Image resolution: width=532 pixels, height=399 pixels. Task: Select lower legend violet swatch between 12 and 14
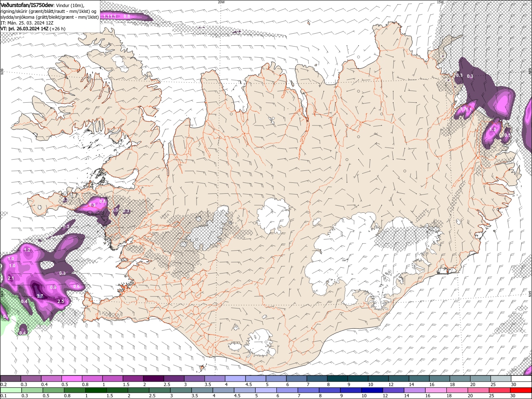tap(394, 390)
